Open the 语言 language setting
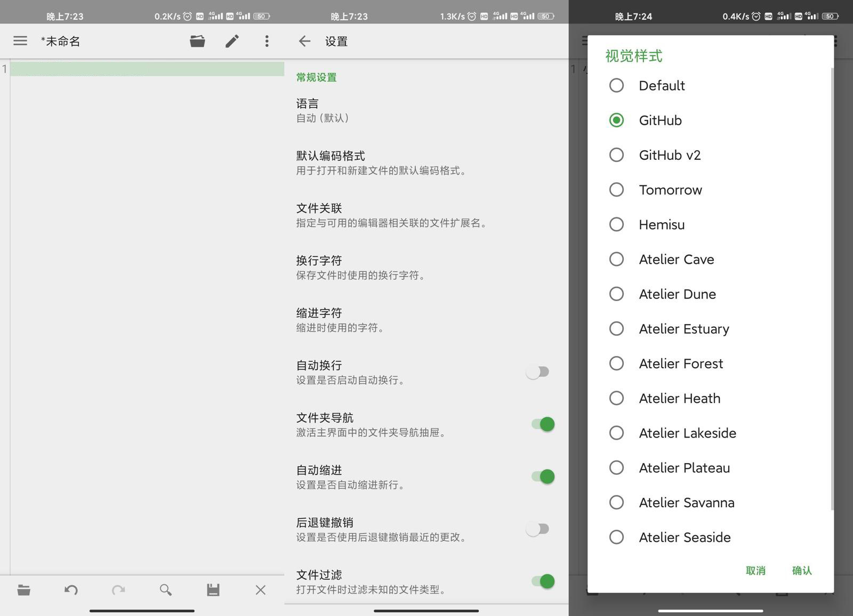The width and height of the screenshot is (853, 616). [x=373, y=109]
